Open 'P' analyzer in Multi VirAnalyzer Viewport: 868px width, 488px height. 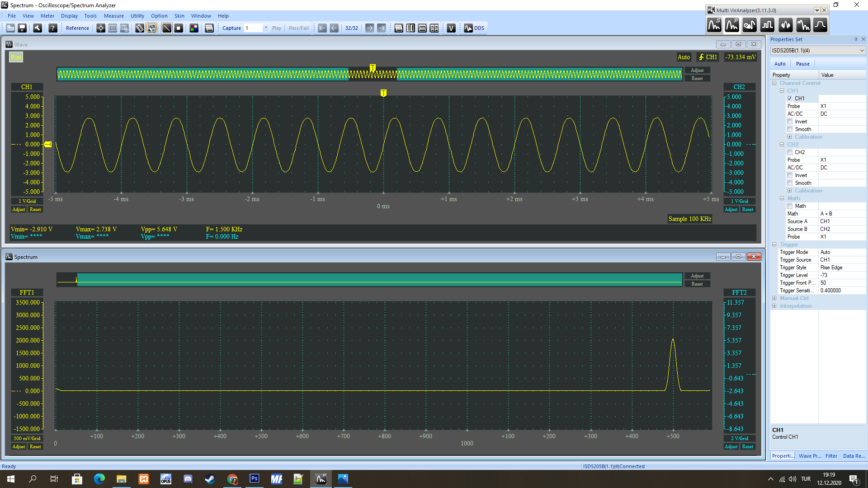pyautogui.click(x=732, y=25)
